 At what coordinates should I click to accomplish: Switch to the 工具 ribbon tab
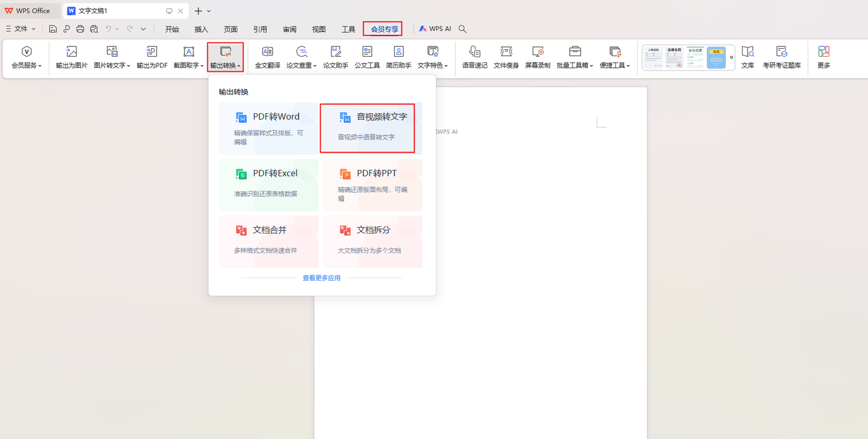click(x=348, y=29)
